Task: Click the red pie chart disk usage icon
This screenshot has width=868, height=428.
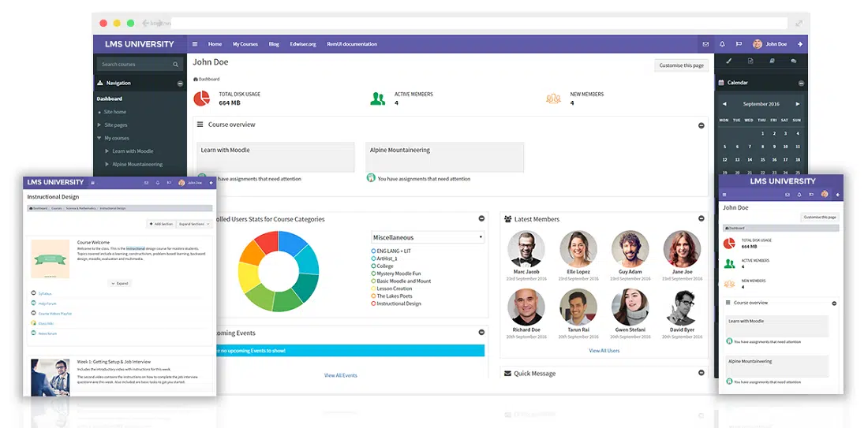Action: pyautogui.click(x=202, y=99)
